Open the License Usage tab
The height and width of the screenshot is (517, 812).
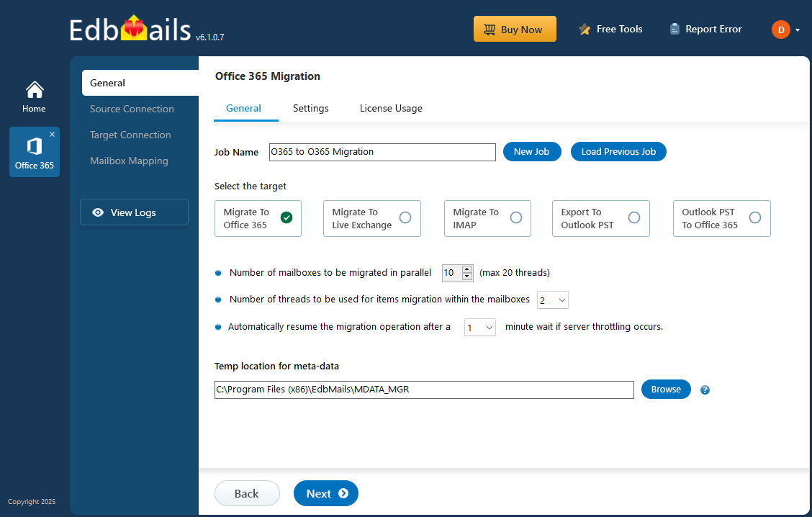tap(391, 108)
